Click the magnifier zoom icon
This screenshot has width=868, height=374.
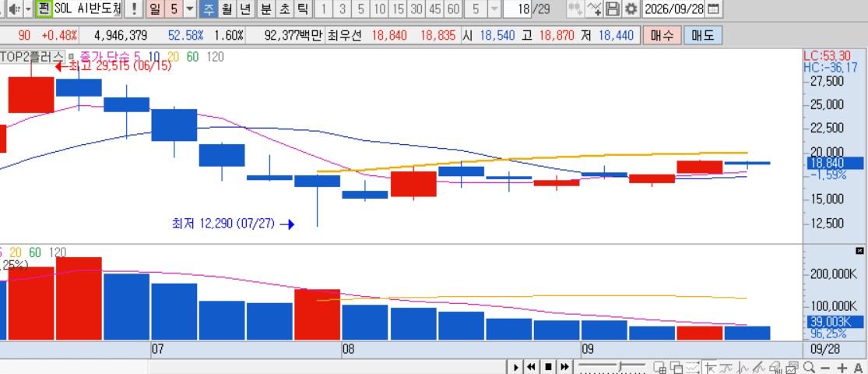(x=809, y=367)
